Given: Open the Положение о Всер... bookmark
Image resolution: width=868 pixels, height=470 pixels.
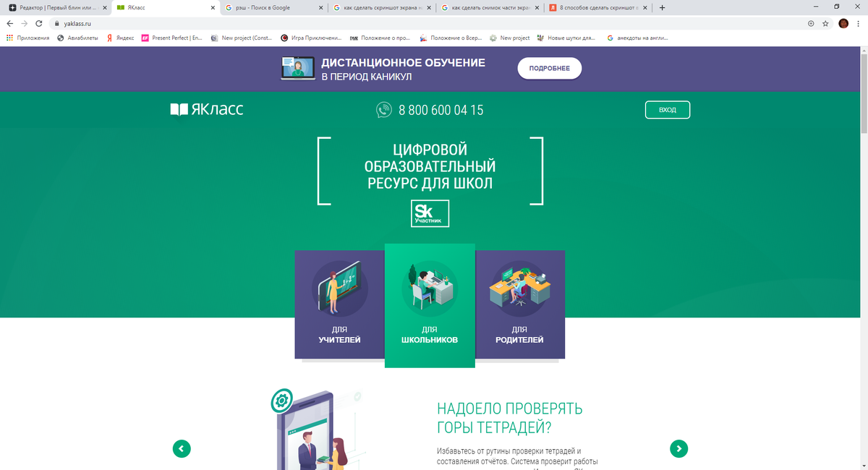Looking at the screenshot, I should [x=449, y=38].
